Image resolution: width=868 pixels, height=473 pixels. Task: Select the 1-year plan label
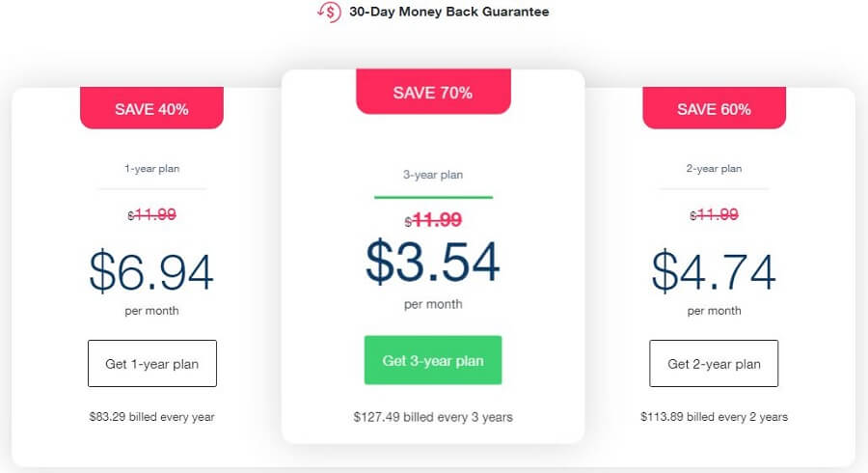(x=151, y=168)
